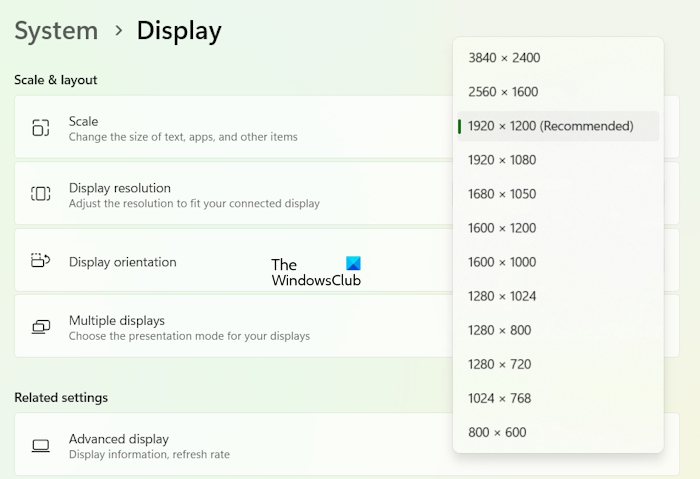Image resolution: width=700 pixels, height=479 pixels.
Task: Select 1600 × 1000 from dropdown
Action: click(502, 262)
